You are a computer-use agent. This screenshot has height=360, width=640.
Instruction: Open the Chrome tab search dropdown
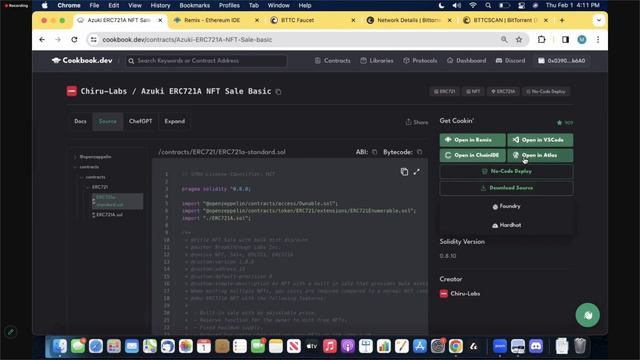599,20
